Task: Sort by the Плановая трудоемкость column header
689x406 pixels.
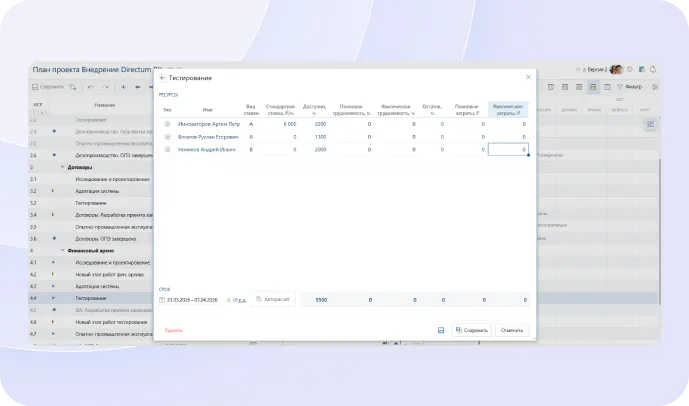Action: (x=350, y=109)
